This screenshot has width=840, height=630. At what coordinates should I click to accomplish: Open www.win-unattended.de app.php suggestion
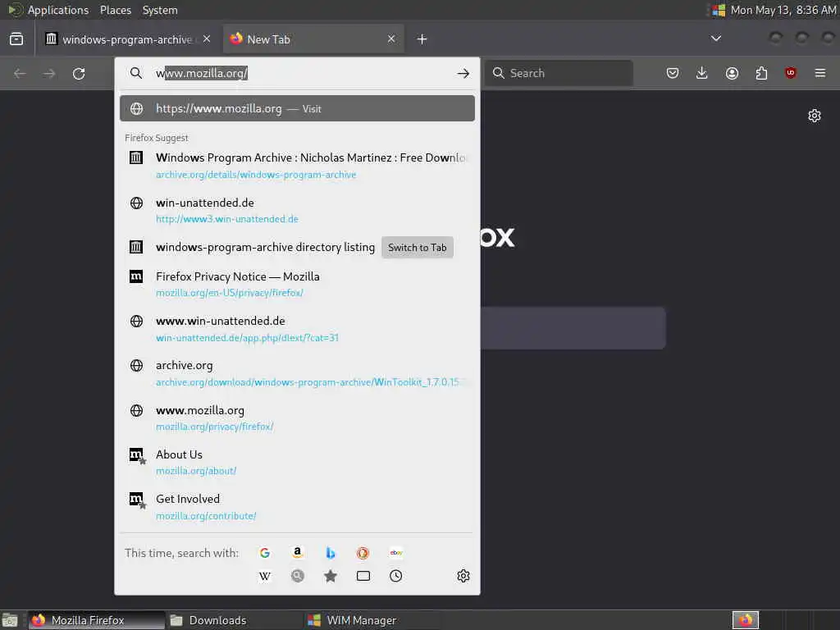[297, 329]
